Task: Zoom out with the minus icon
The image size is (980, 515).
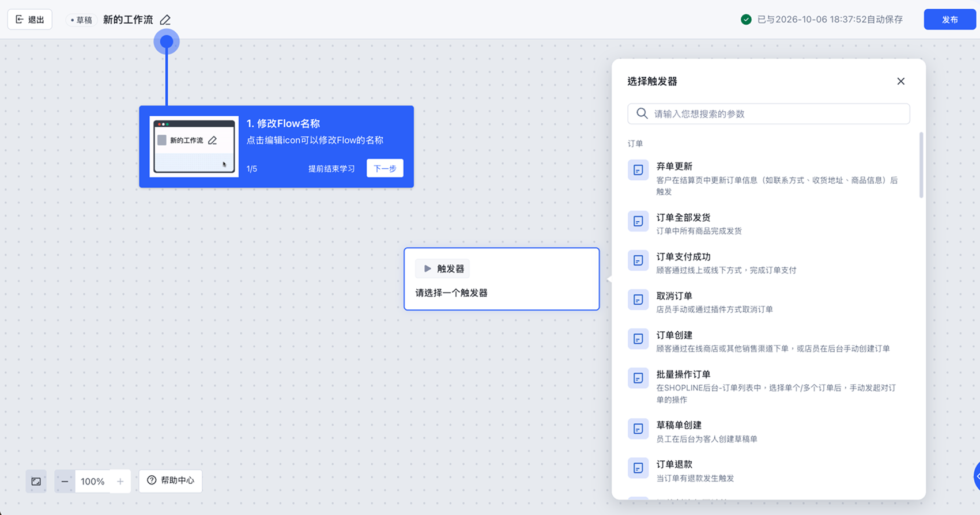Action: 65,481
